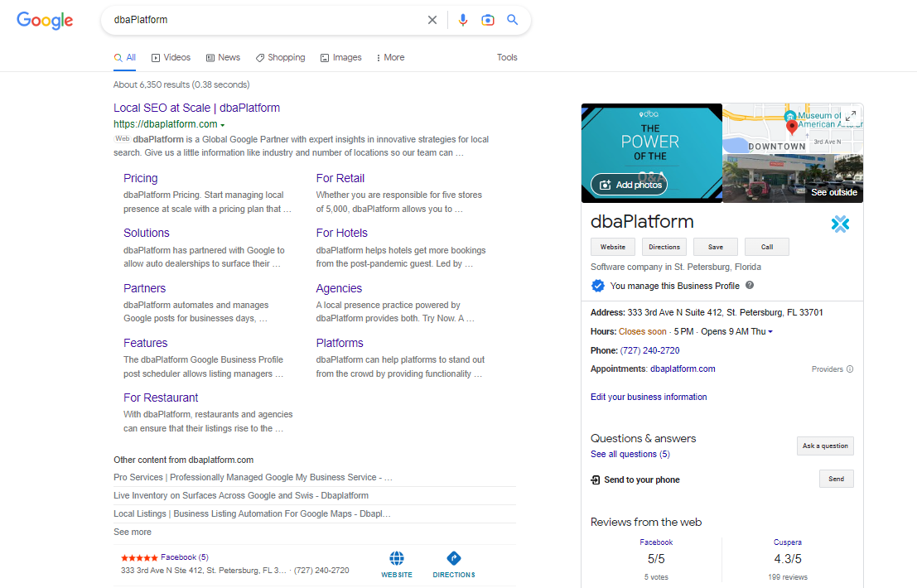Open the For Restaurant sitelink

click(x=161, y=398)
